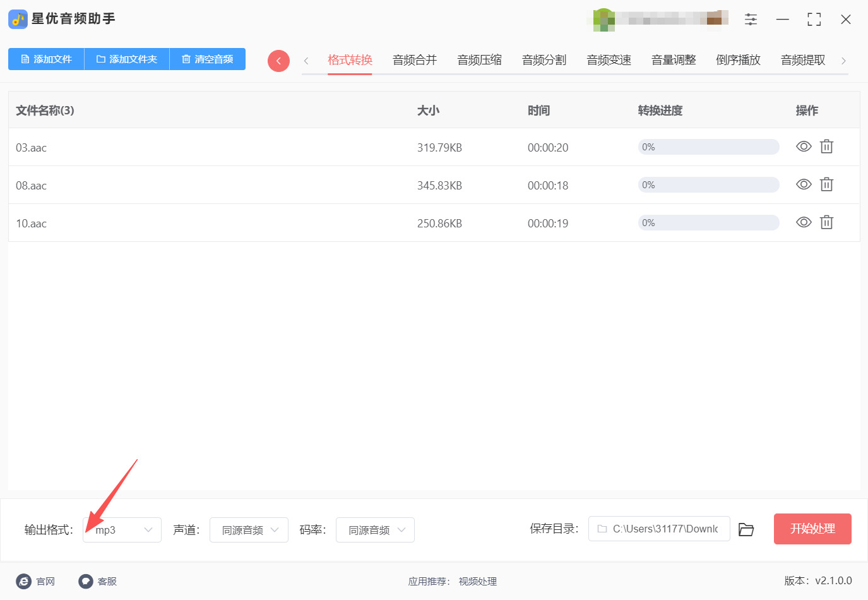Click the right gray chevron after 音频提取
868x600 pixels.
[843, 61]
